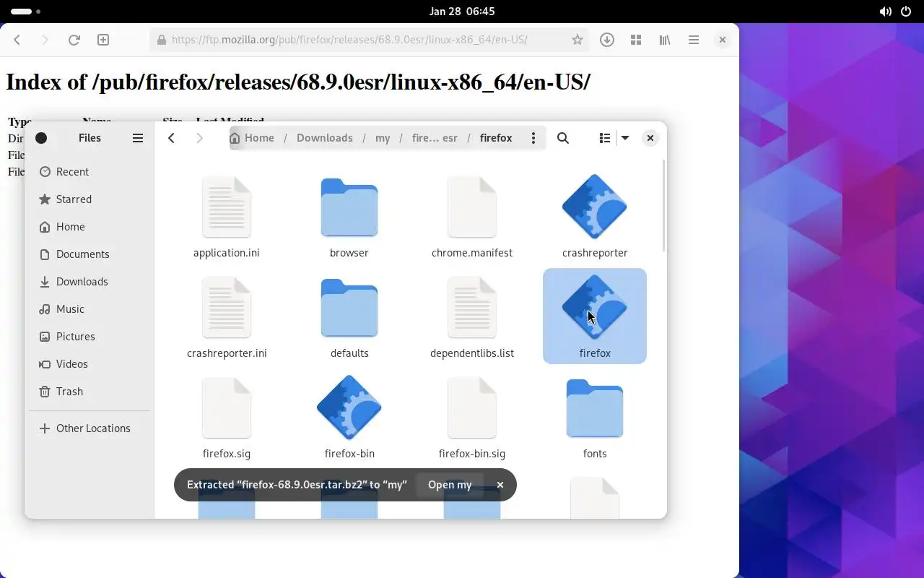
Task: Select the chrome.manifest file
Action: [472, 216]
